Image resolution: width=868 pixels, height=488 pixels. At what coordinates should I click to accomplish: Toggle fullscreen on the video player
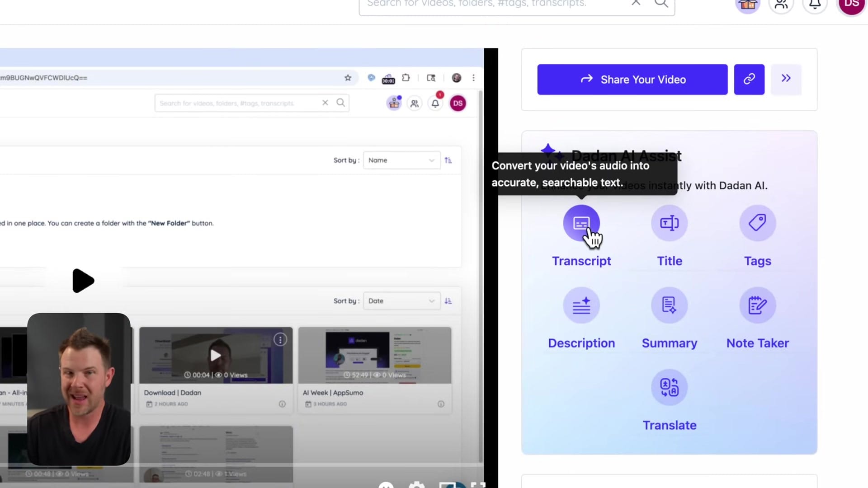coord(478,485)
